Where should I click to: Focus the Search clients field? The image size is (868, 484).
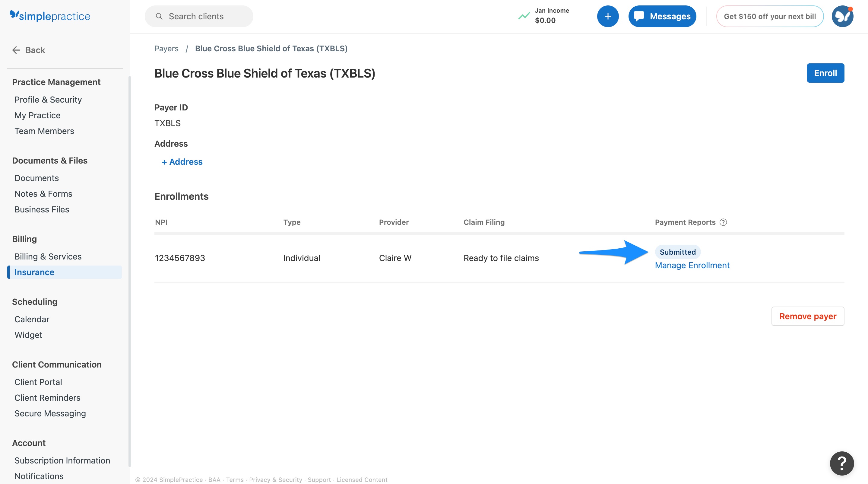click(x=199, y=16)
